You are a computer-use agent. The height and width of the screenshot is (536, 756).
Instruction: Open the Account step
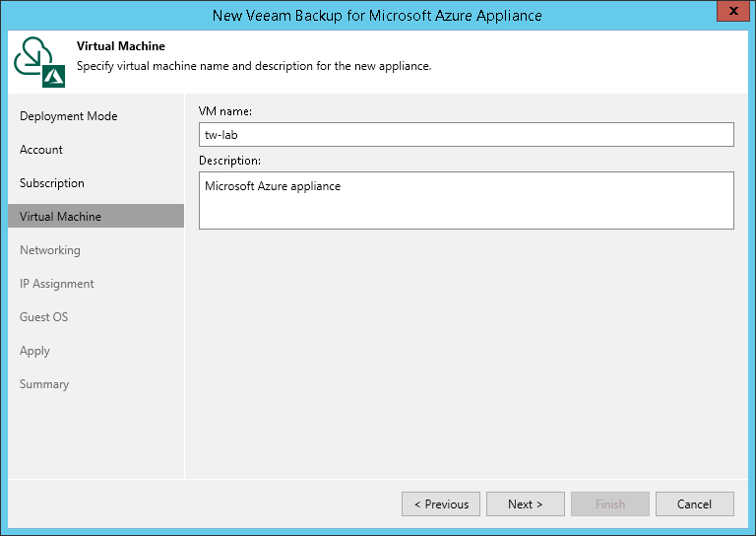[41, 150]
